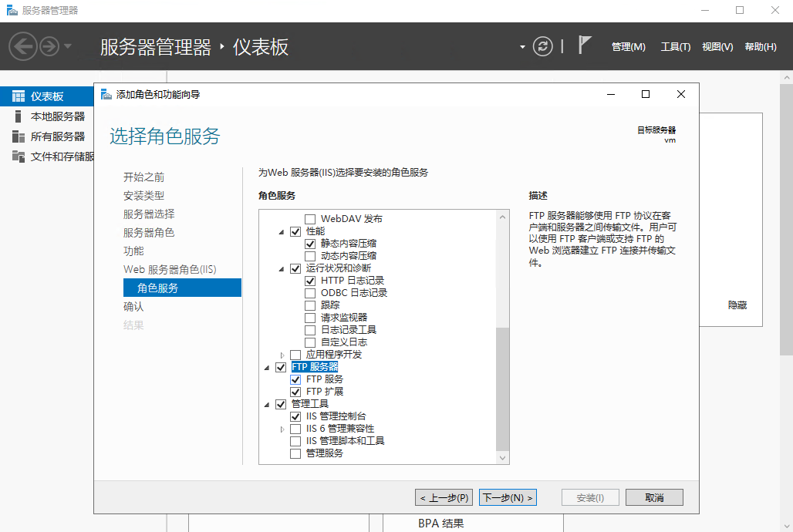Go to 服务器角色 wizard step
This screenshot has width=793, height=532.
point(149,232)
